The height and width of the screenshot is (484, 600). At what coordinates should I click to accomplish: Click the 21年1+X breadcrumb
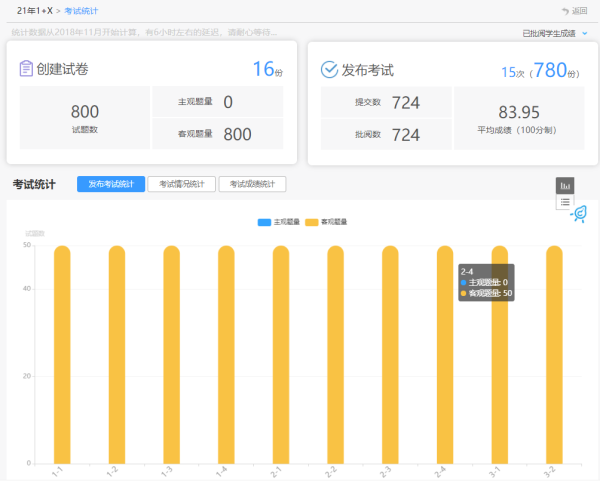pos(34,11)
